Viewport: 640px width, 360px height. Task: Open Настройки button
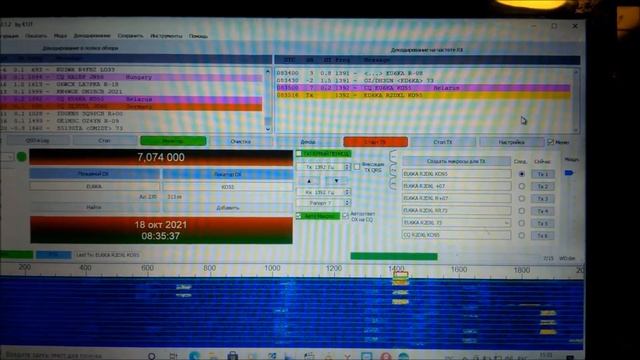click(511, 142)
